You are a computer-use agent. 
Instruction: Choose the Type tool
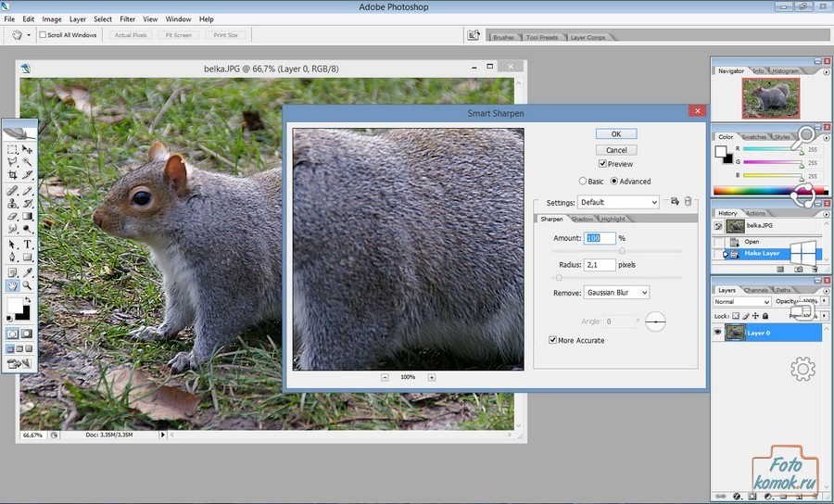coord(28,245)
